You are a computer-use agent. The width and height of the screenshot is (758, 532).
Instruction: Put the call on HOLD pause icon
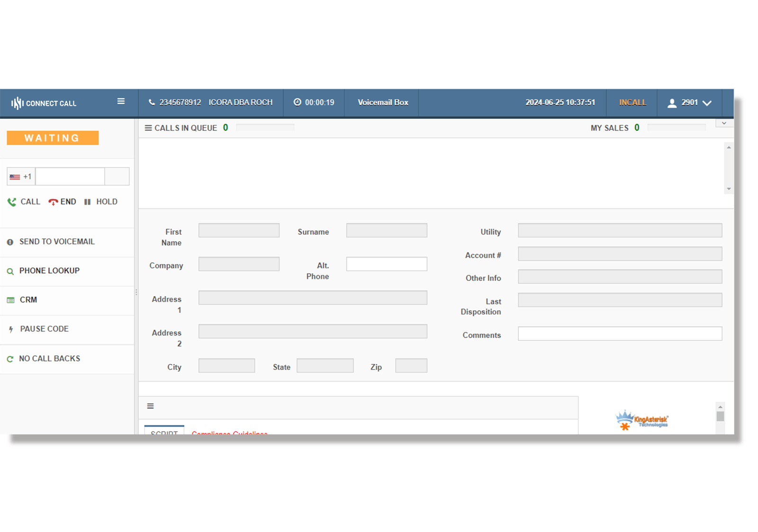(x=87, y=201)
